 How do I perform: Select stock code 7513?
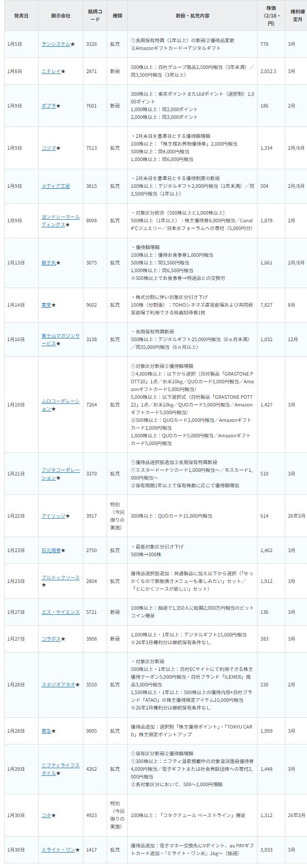click(x=92, y=148)
